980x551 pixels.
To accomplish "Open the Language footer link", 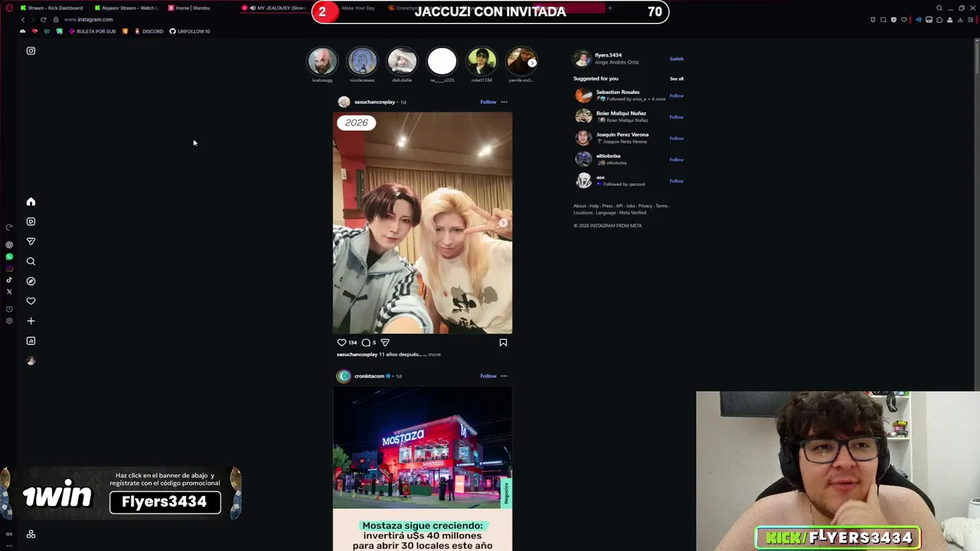I will 606,213.
